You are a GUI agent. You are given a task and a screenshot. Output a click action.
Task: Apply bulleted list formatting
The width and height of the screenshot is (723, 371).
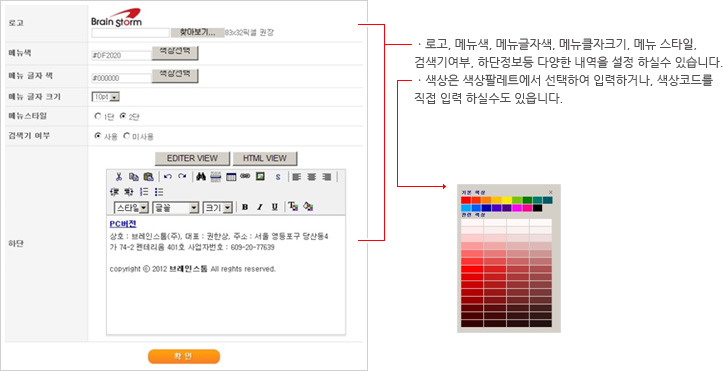(x=159, y=192)
